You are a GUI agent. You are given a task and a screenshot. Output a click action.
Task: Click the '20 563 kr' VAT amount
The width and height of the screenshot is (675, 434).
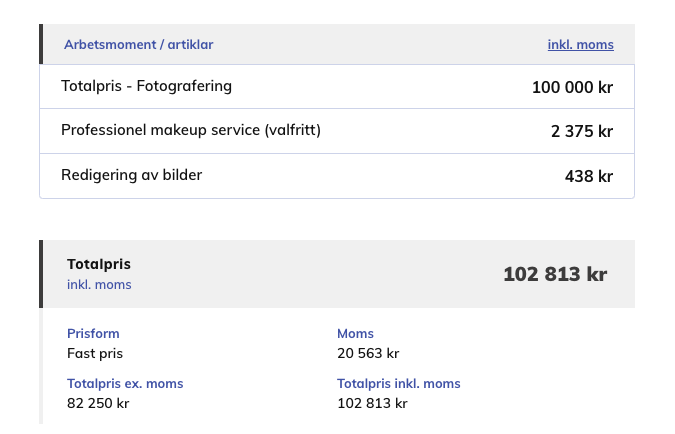(x=368, y=353)
